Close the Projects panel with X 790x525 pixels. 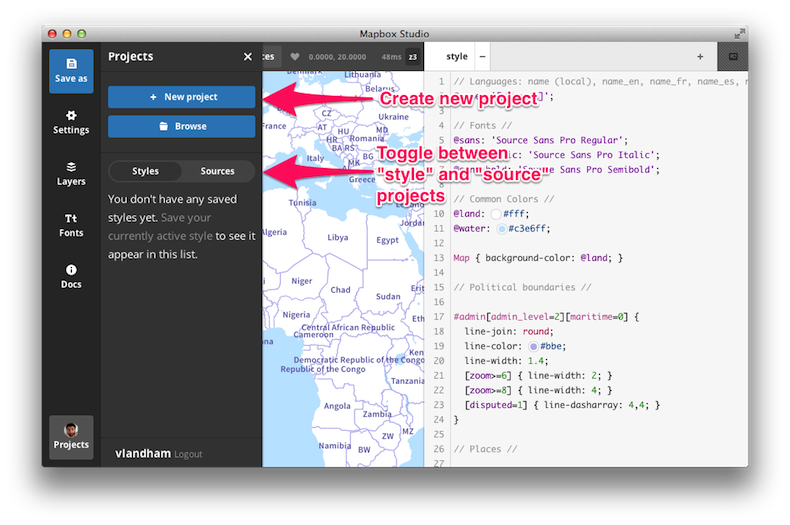247,56
